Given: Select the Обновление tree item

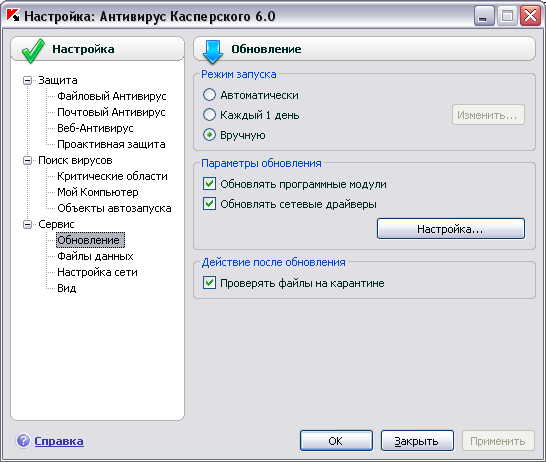Looking at the screenshot, I should point(90,240).
